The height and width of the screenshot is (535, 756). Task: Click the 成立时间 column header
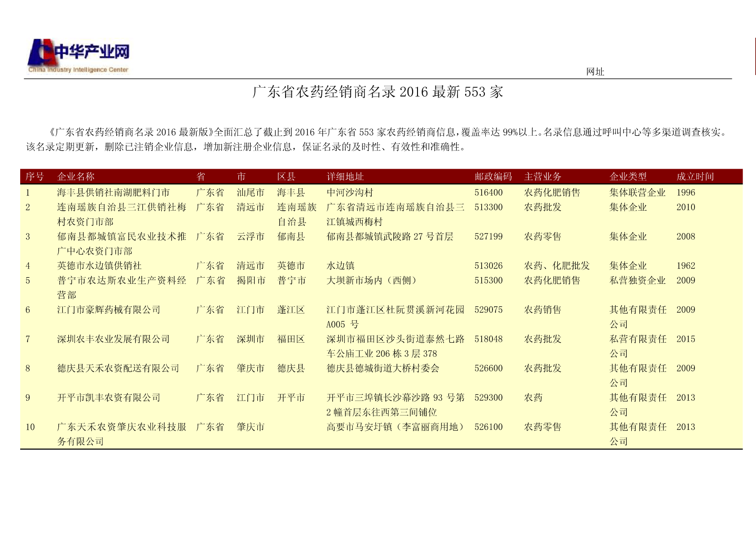pos(695,177)
